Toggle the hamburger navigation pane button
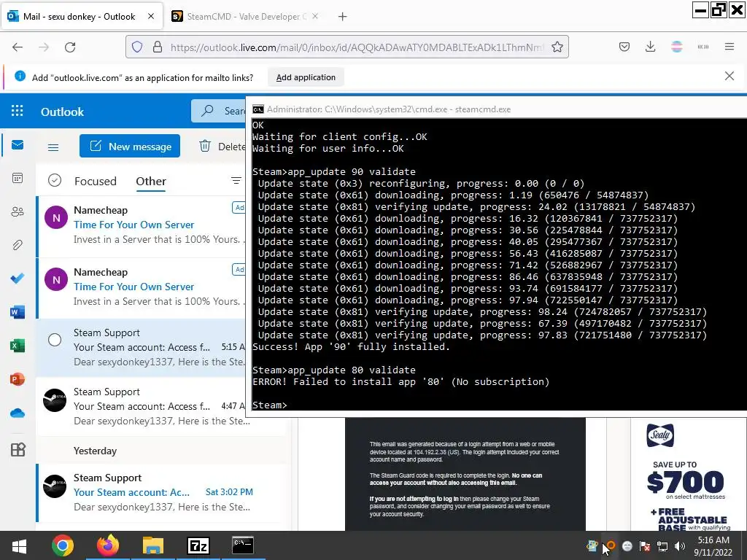The image size is (747, 560). point(53,147)
